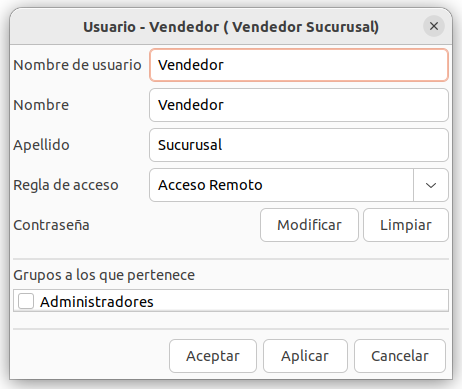Click empty space right of Administradores in group list
The image size is (462, 389).
(x=300, y=301)
